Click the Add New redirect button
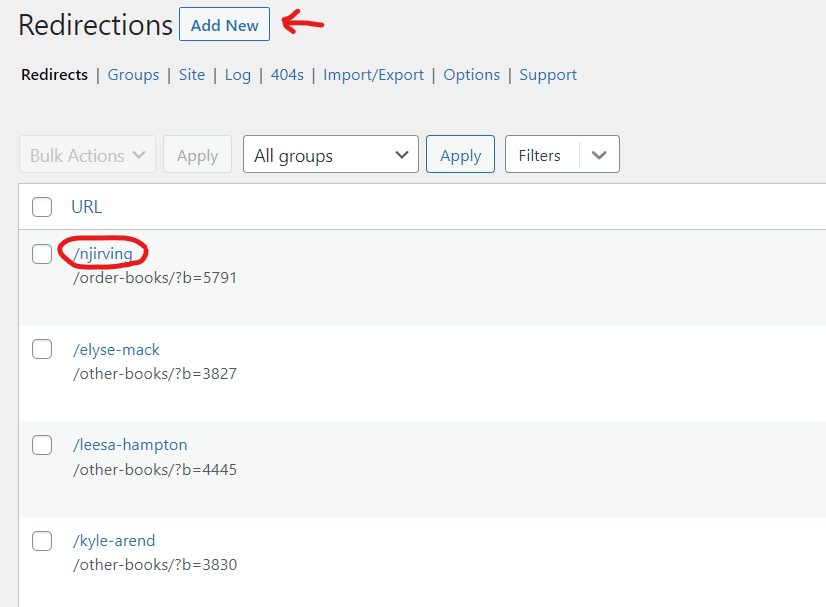This screenshot has width=826, height=607. pos(224,26)
